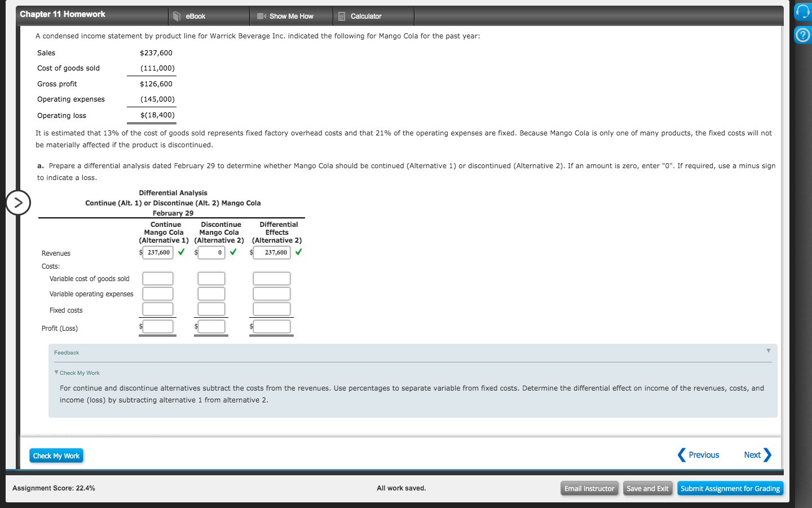Click Fixed costs Discontinue field
This screenshot has height=508, width=812.
pos(211,309)
